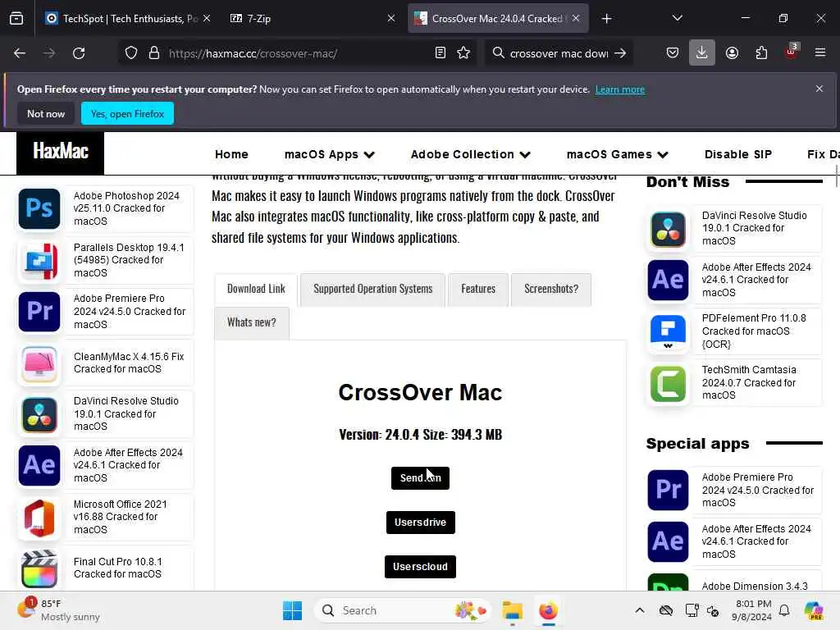Open Adobe Premiere Pro link in left sidebar

[129, 311]
